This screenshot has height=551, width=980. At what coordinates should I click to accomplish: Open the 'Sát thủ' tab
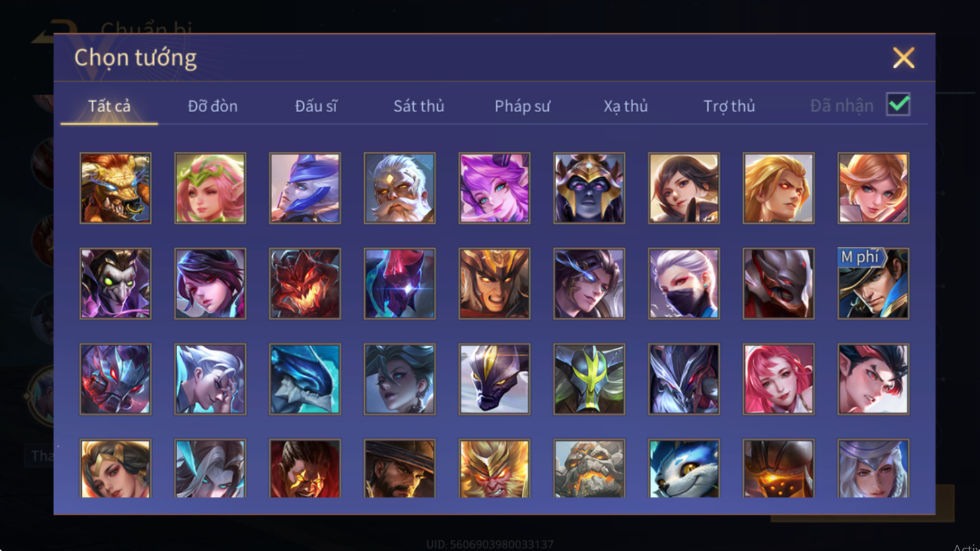pyautogui.click(x=419, y=106)
